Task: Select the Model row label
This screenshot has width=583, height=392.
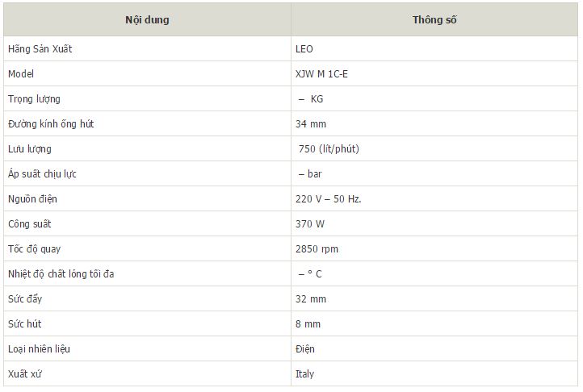Action: click(x=21, y=74)
